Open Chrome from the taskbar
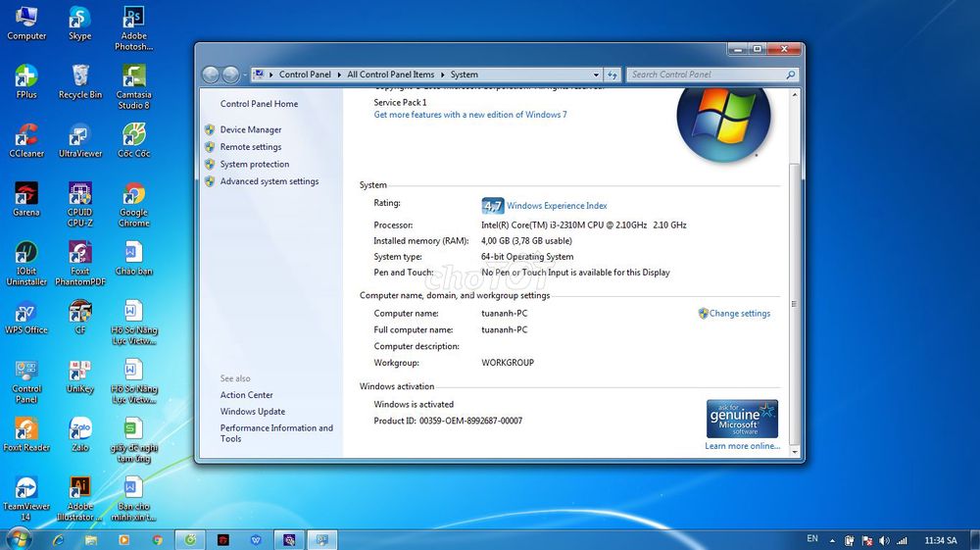The image size is (980, 550). [157, 540]
